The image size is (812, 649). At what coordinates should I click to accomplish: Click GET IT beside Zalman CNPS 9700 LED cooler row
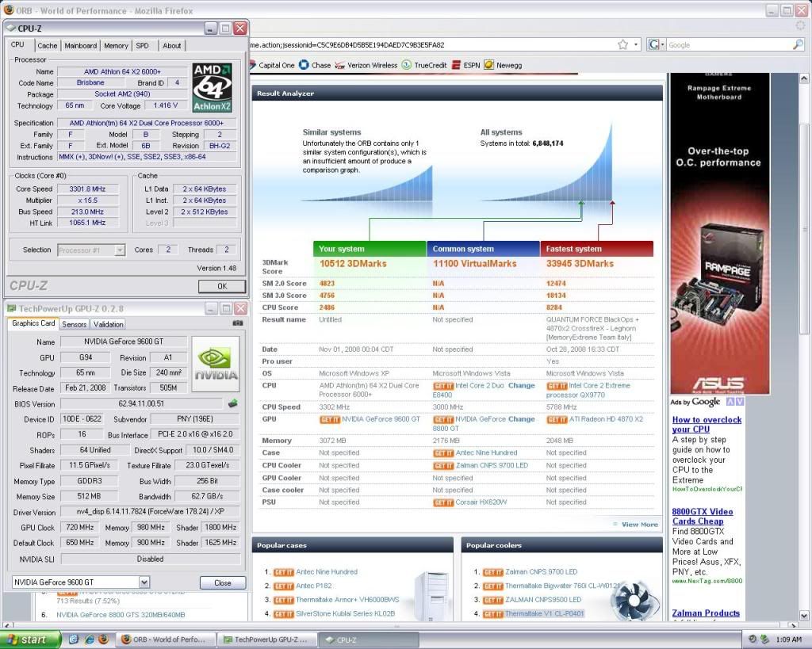tap(443, 466)
